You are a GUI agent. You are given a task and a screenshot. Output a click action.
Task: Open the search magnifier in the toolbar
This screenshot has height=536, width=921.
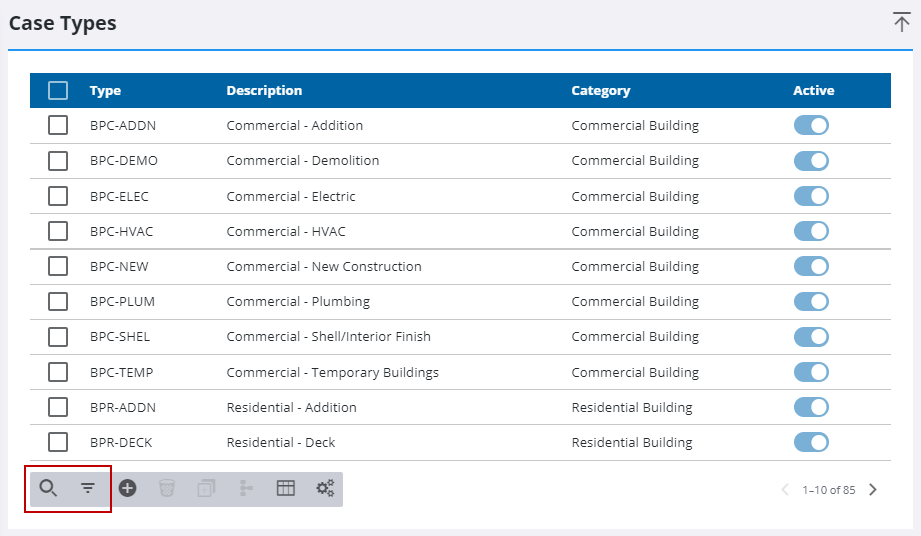(x=48, y=488)
